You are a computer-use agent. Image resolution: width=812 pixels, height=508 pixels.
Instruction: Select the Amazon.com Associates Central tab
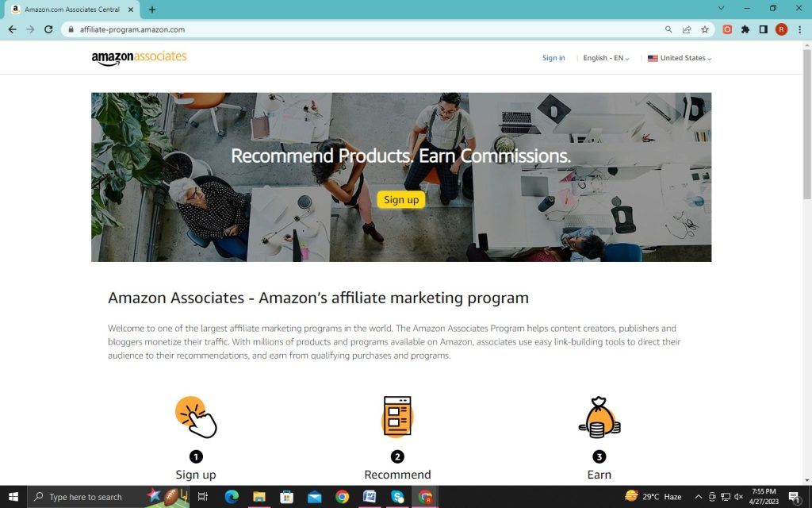pyautogui.click(x=72, y=10)
